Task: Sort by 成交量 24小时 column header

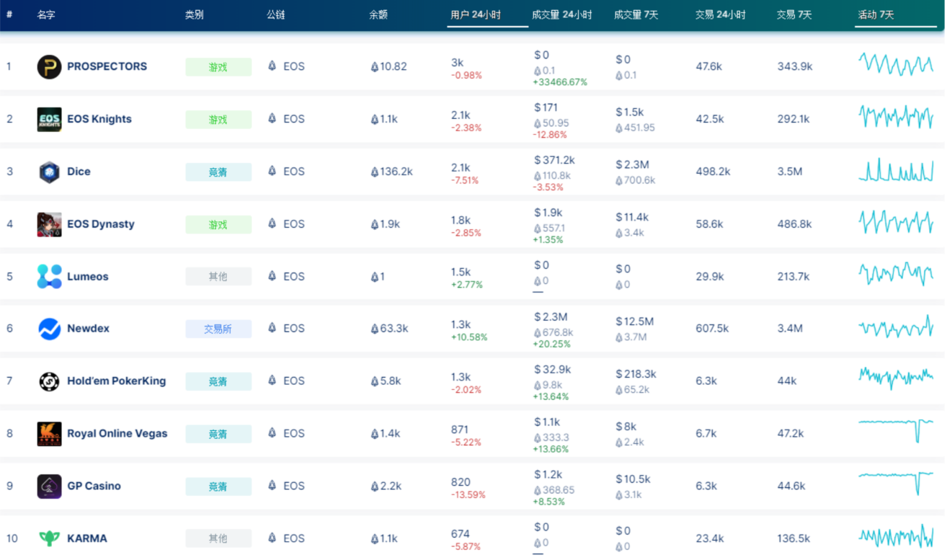Action: (x=561, y=14)
